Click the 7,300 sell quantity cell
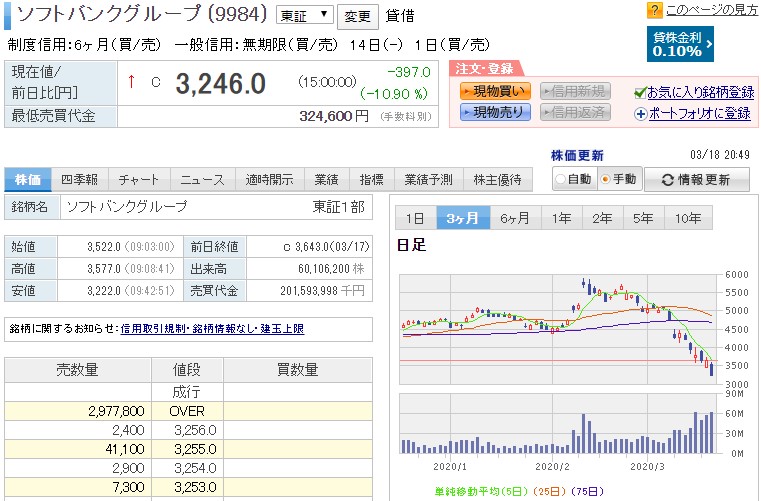This screenshot has width=761, height=501. [x=78, y=487]
